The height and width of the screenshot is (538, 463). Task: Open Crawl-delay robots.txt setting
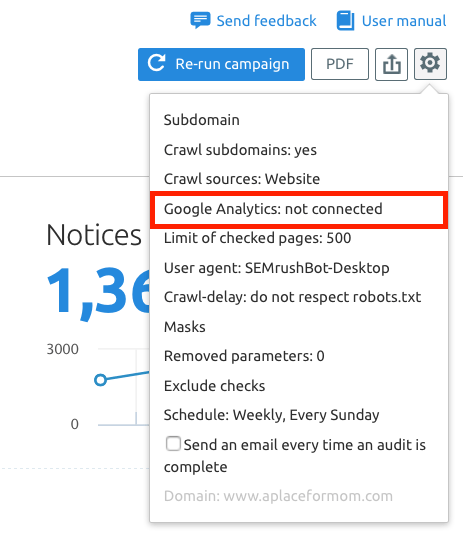(x=292, y=297)
